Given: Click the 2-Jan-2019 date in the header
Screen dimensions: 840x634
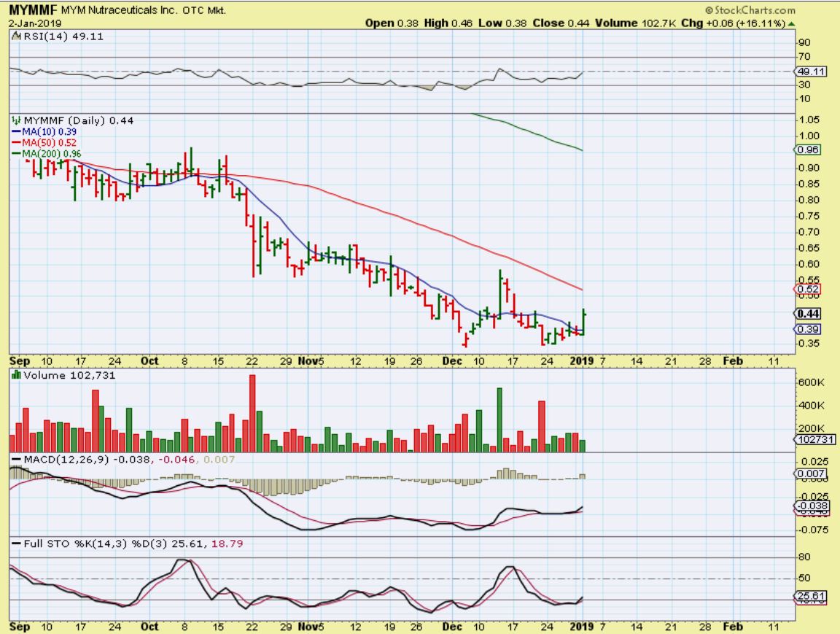Looking at the screenshot, I should pos(36,23).
